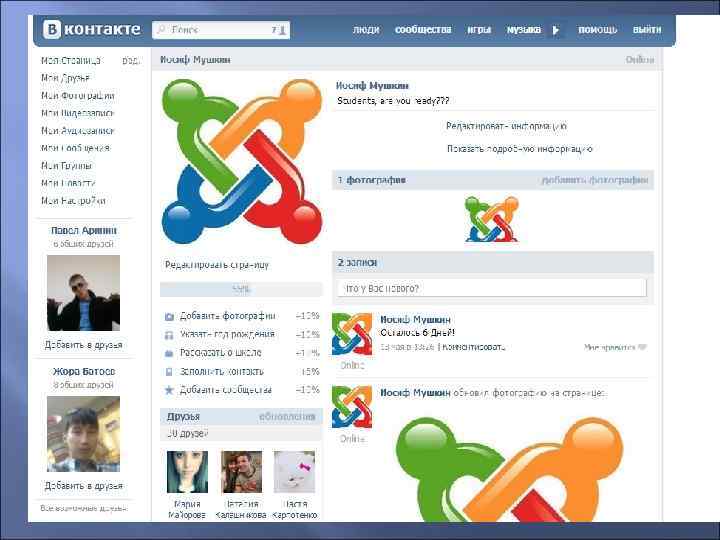Click Добавить в друзья under Павел Аринин
Viewport: 720px width, 540px height.
click(x=84, y=345)
